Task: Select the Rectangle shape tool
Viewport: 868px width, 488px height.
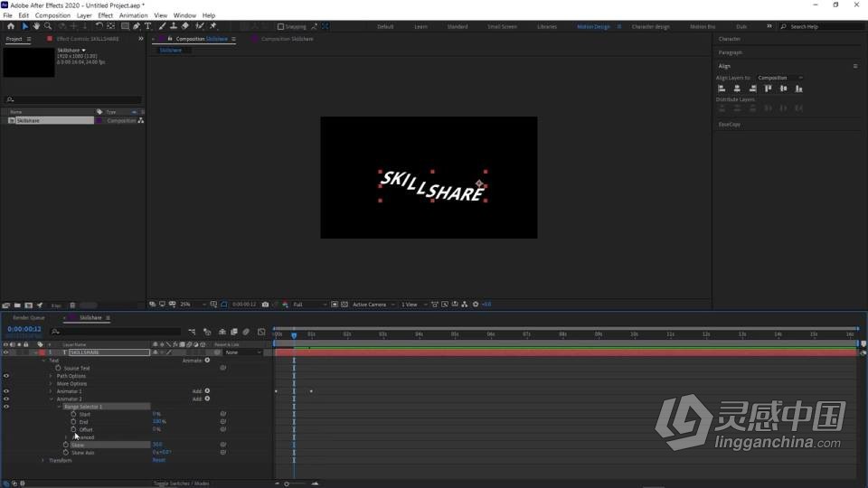Action: (x=125, y=26)
